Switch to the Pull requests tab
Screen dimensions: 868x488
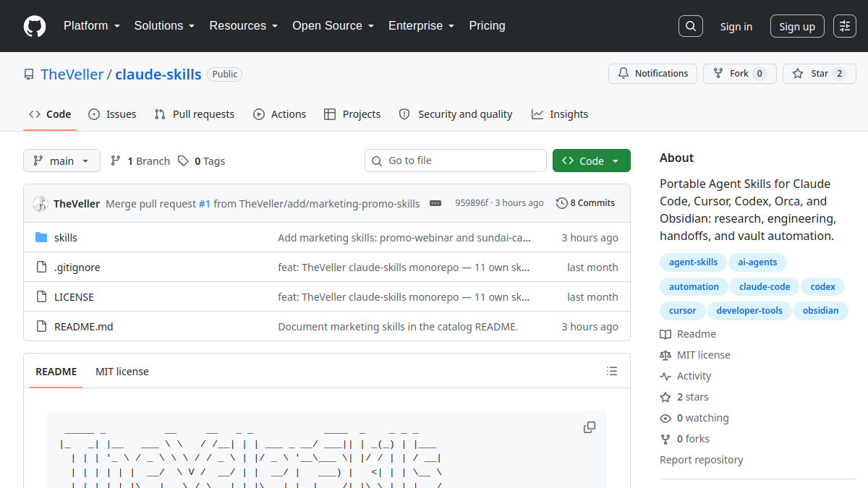[x=195, y=114]
